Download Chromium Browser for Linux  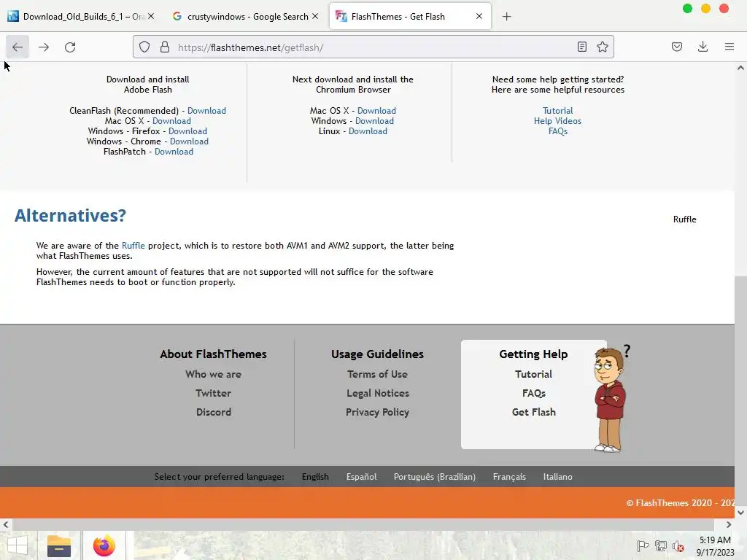tap(368, 131)
